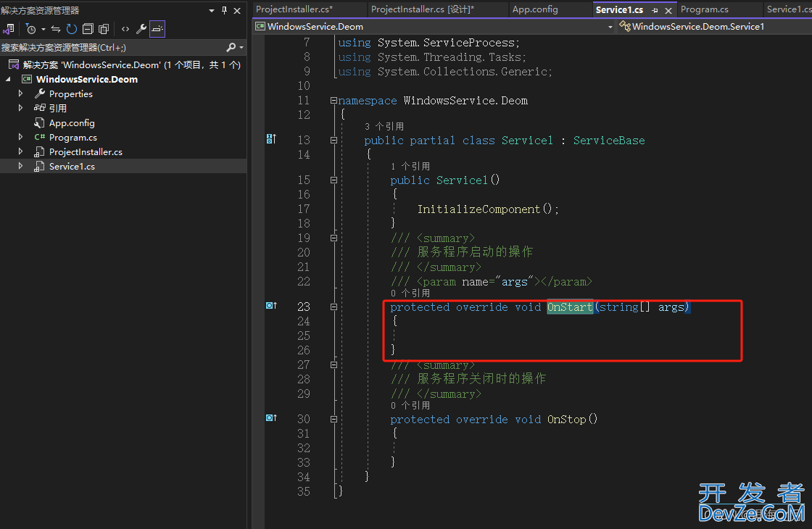Click the search magnifier icon
The image size is (812, 529).
pos(231,47)
